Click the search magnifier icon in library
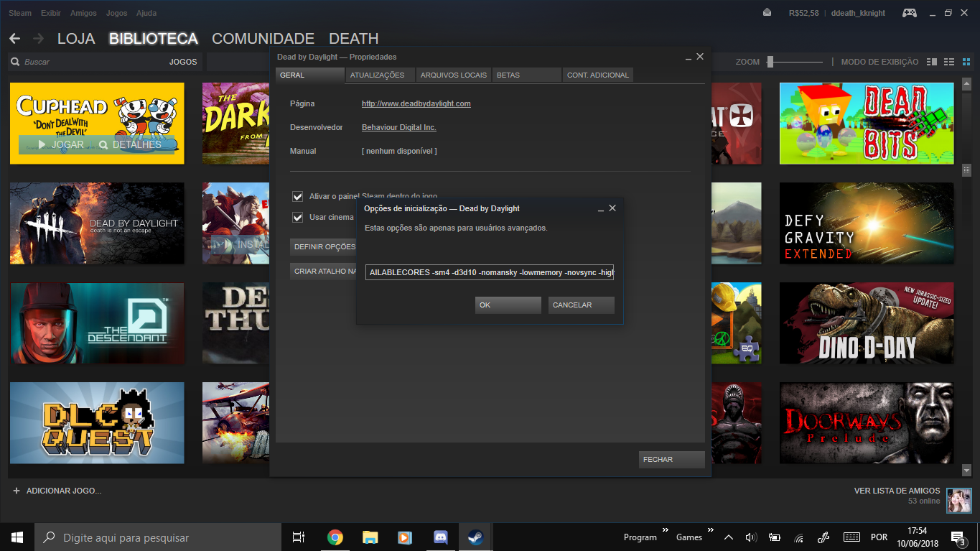Screen dimensions: 980x551 [15, 62]
